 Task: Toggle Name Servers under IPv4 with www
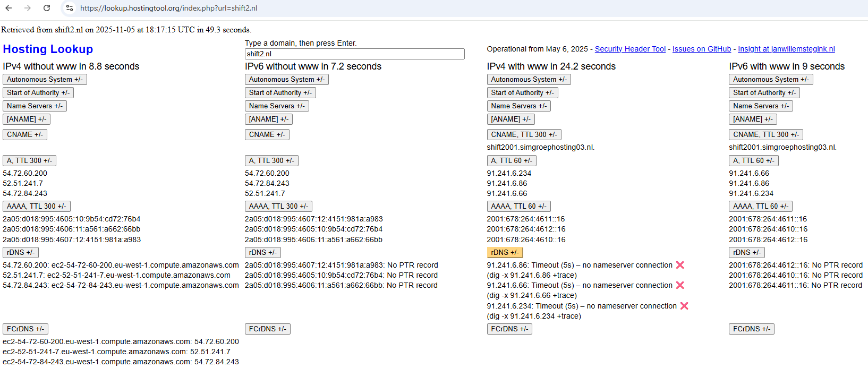click(x=518, y=106)
